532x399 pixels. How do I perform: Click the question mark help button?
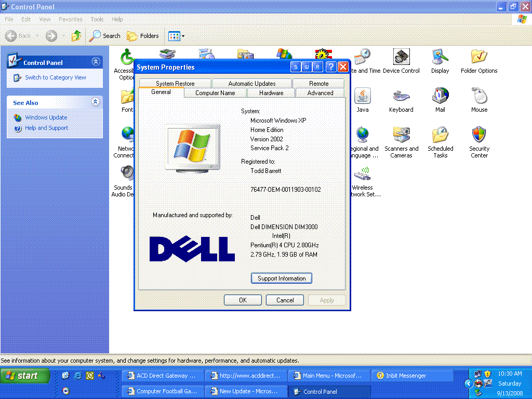click(x=331, y=67)
